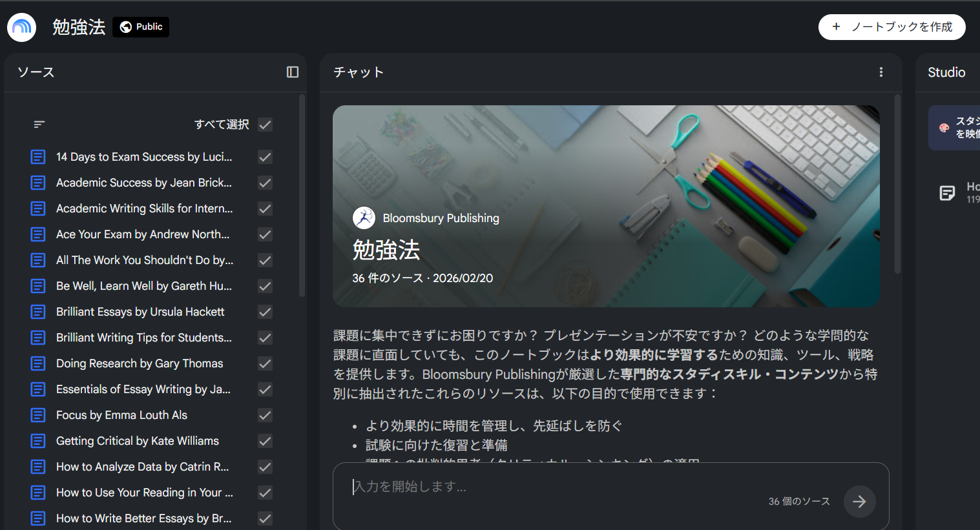980x530 pixels.
Task: Click the sources list vertical scrollbar
Action: 302,196
